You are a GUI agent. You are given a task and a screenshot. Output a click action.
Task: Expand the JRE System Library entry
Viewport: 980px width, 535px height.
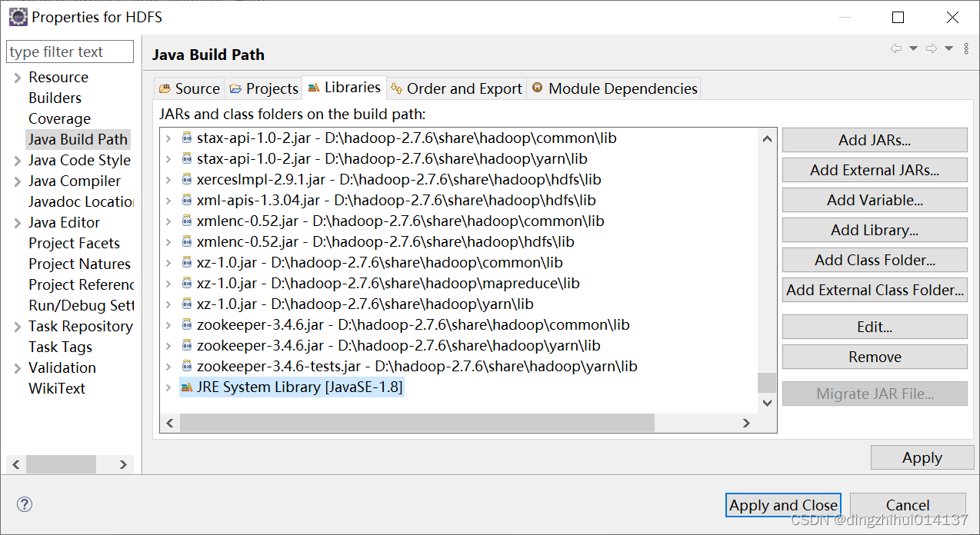(x=170, y=387)
